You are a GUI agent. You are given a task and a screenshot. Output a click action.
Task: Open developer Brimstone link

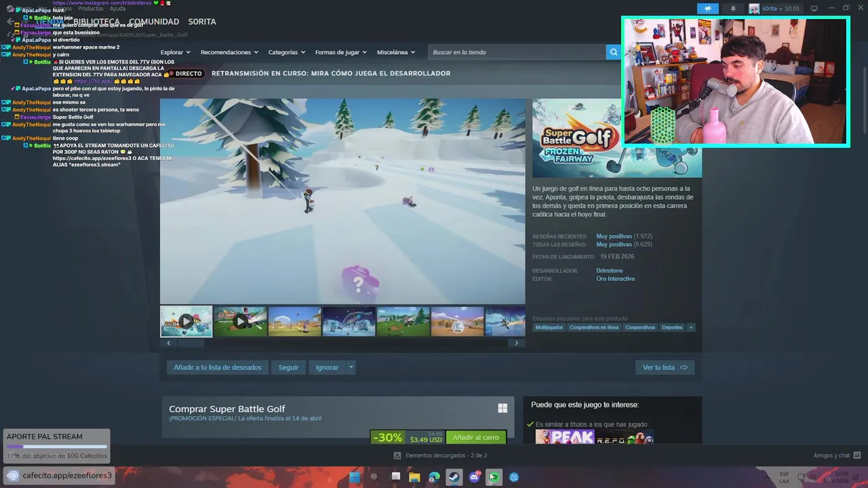click(x=610, y=270)
